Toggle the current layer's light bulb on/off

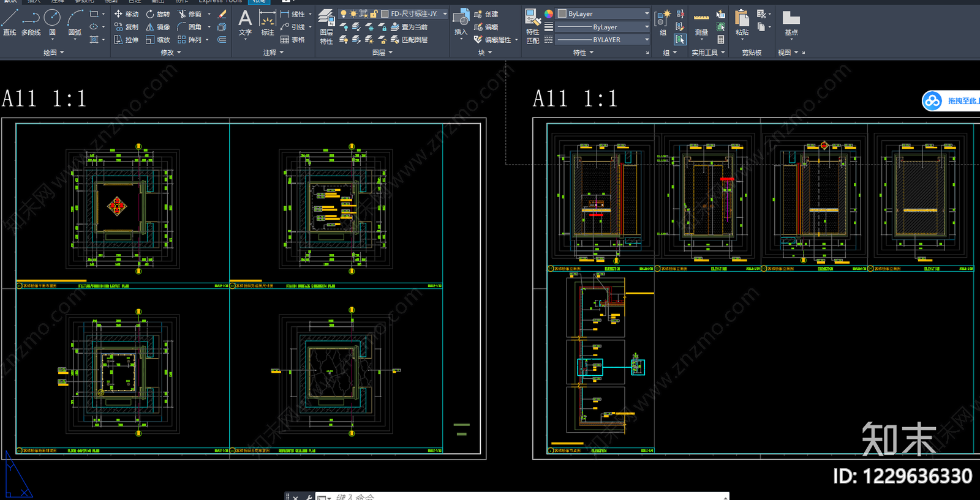344,13
